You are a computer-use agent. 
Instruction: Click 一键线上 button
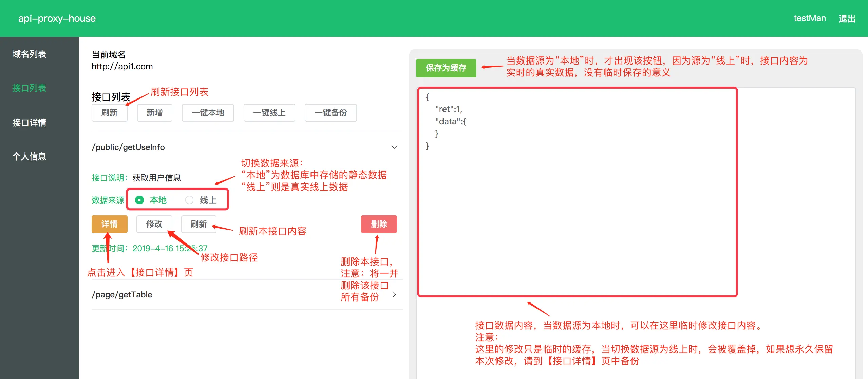[x=269, y=112]
